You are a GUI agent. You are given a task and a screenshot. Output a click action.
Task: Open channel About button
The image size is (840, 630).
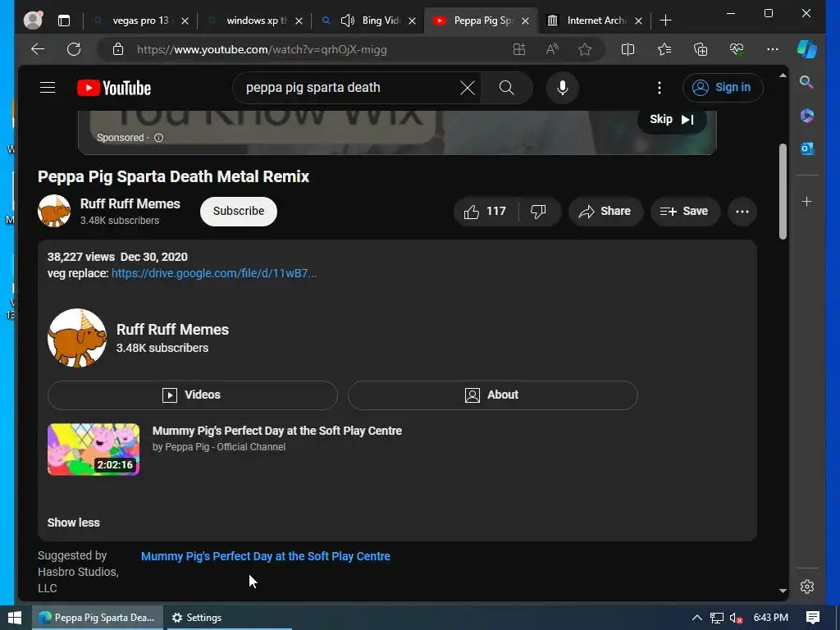coord(493,395)
